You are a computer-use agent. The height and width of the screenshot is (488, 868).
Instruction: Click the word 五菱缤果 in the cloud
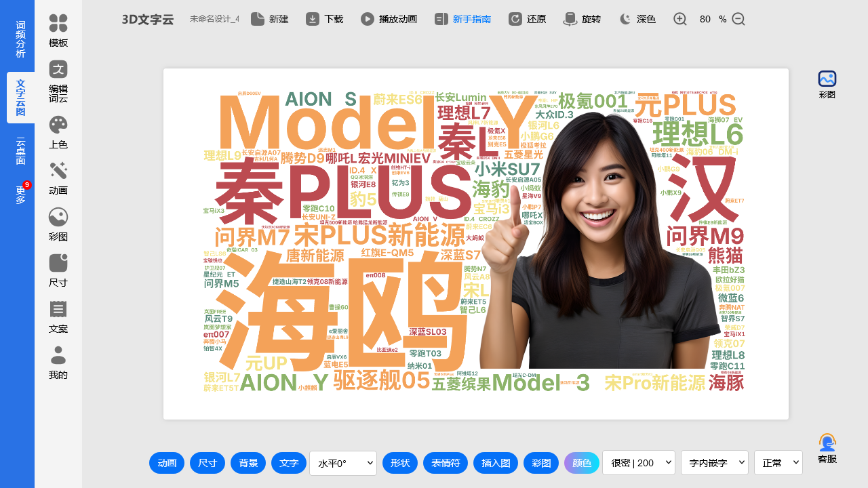click(461, 385)
